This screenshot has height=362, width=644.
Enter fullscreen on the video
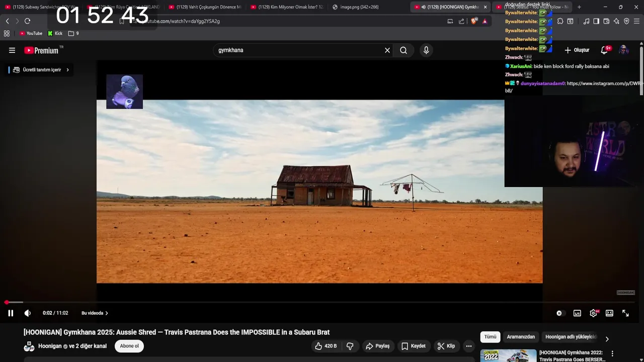(x=625, y=313)
